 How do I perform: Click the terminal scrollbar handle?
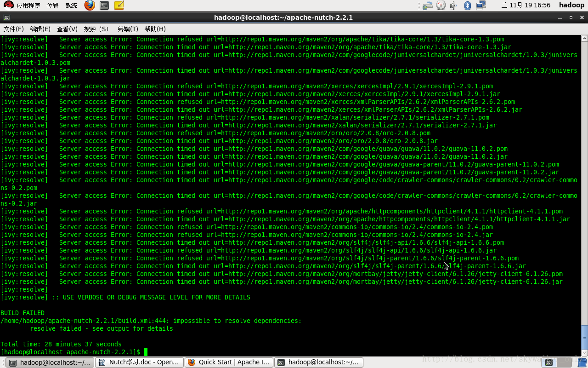(584, 338)
